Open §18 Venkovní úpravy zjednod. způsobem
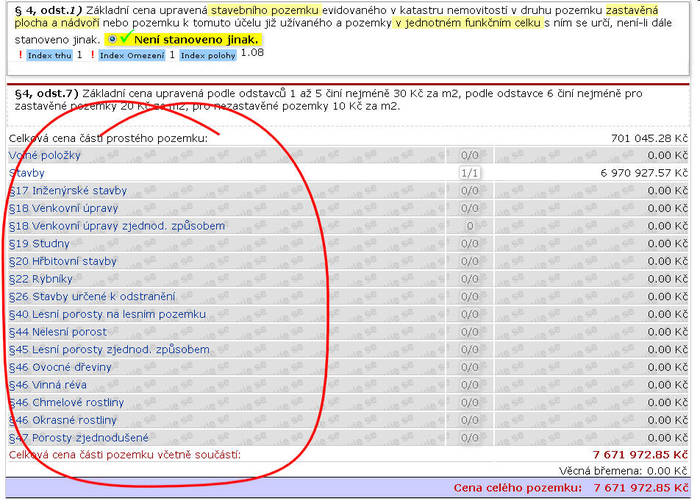This screenshot has width=700, height=504. [117, 226]
